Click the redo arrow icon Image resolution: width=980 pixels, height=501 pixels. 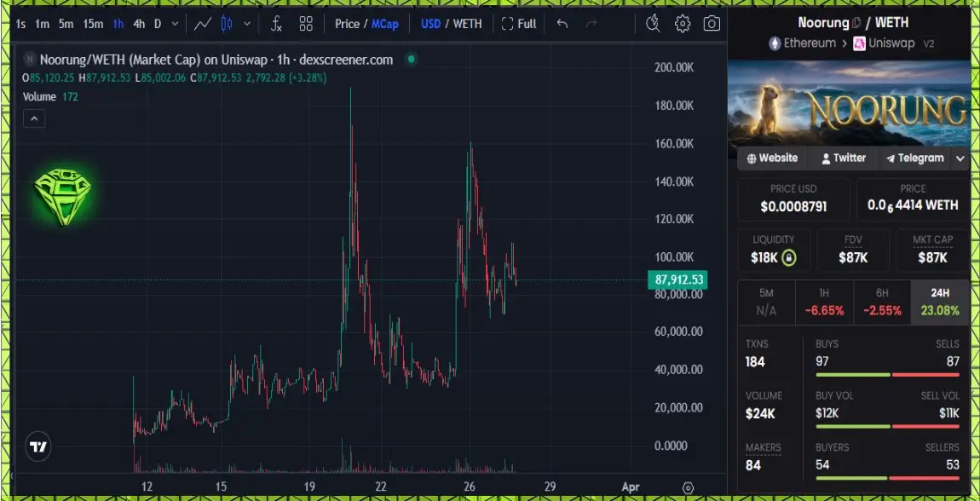coord(591,25)
